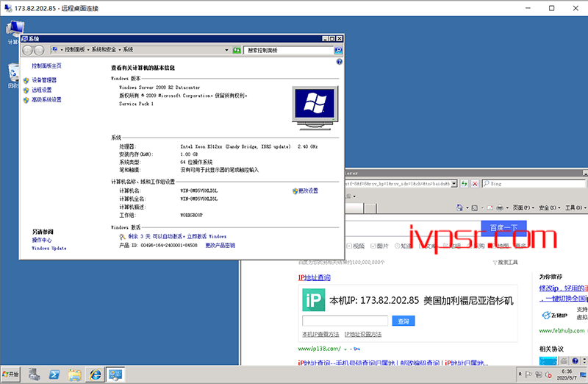The image size is (588, 384).
Task: Click the Action Center flag tray icon
Action: 528,374
